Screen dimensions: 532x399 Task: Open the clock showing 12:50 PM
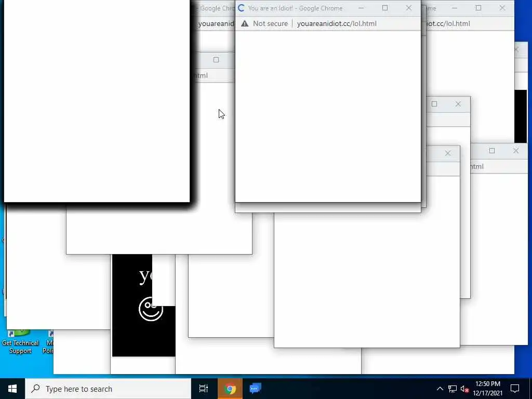488,389
